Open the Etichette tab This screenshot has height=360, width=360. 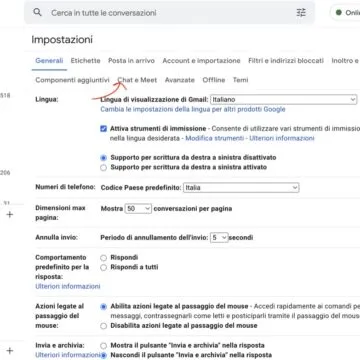click(x=85, y=61)
